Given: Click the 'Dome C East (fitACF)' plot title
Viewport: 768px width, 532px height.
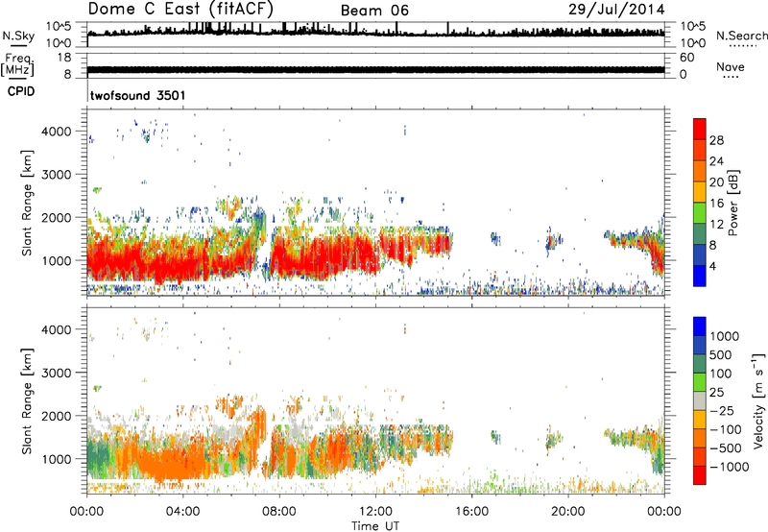Looking at the screenshot, I should click(180, 9).
